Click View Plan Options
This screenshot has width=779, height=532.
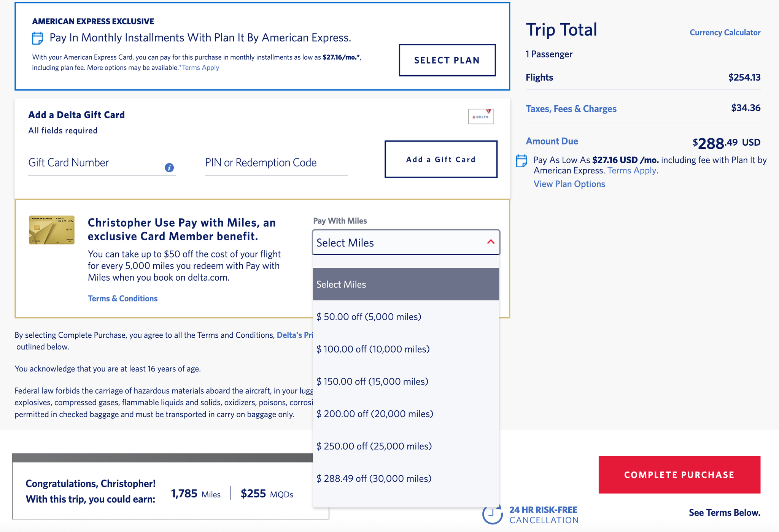click(569, 184)
